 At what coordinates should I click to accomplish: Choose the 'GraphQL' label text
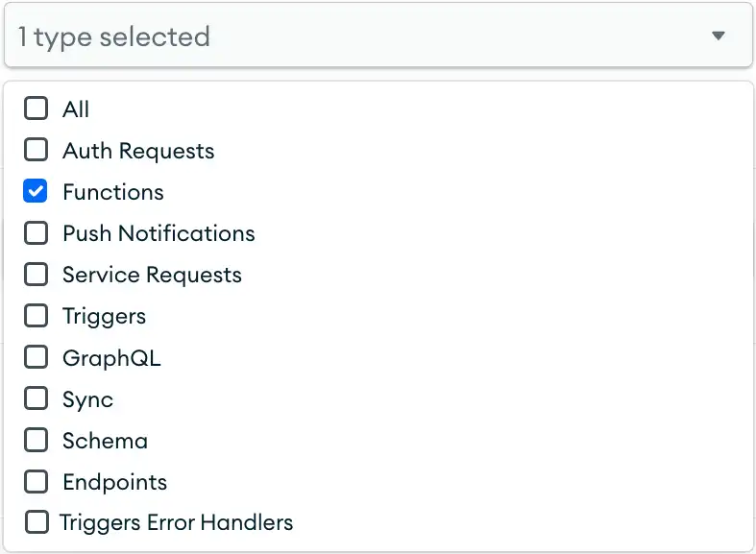[111, 358]
